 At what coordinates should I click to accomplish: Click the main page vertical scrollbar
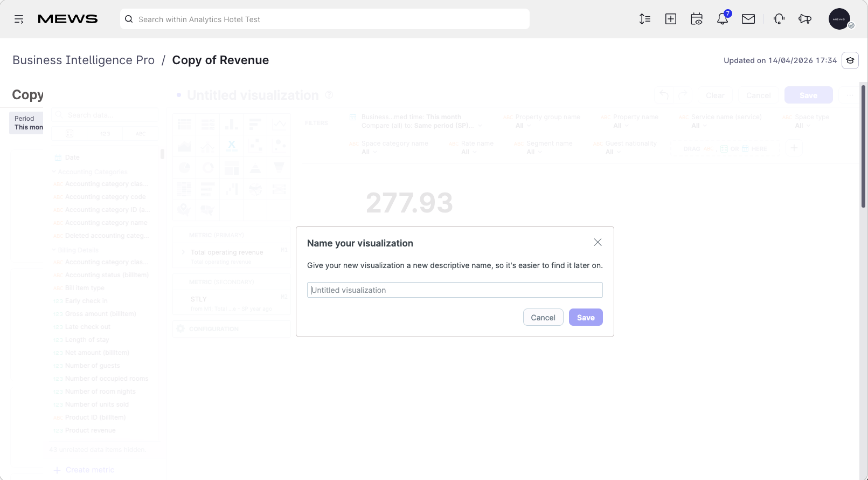coord(864,146)
